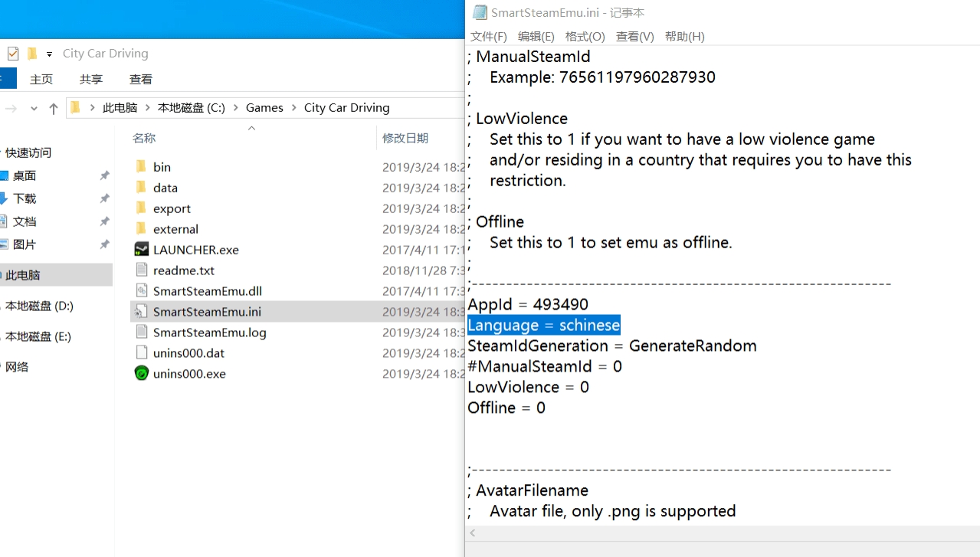Click the '#ManualSteamId = 0' line

[545, 366]
